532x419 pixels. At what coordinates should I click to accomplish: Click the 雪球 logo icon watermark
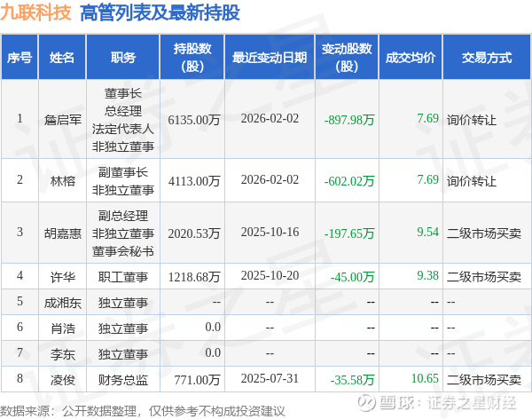coord(367,403)
